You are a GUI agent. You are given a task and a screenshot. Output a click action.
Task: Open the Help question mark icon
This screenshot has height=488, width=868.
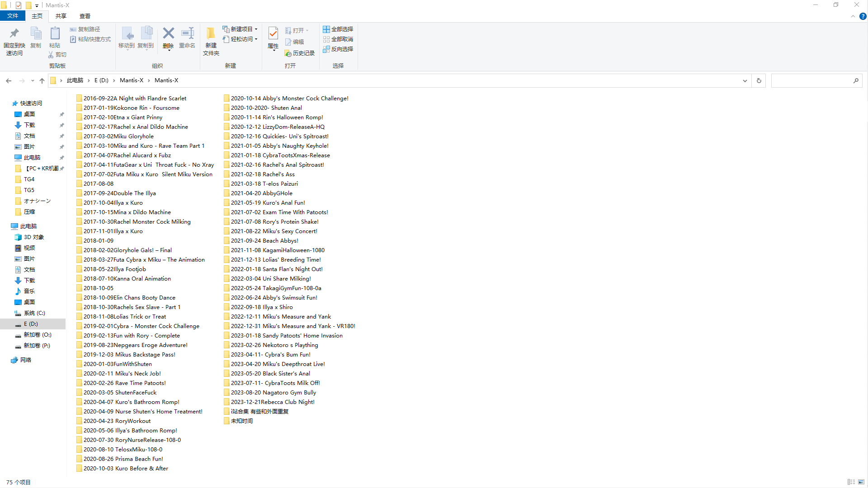tap(863, 16)
